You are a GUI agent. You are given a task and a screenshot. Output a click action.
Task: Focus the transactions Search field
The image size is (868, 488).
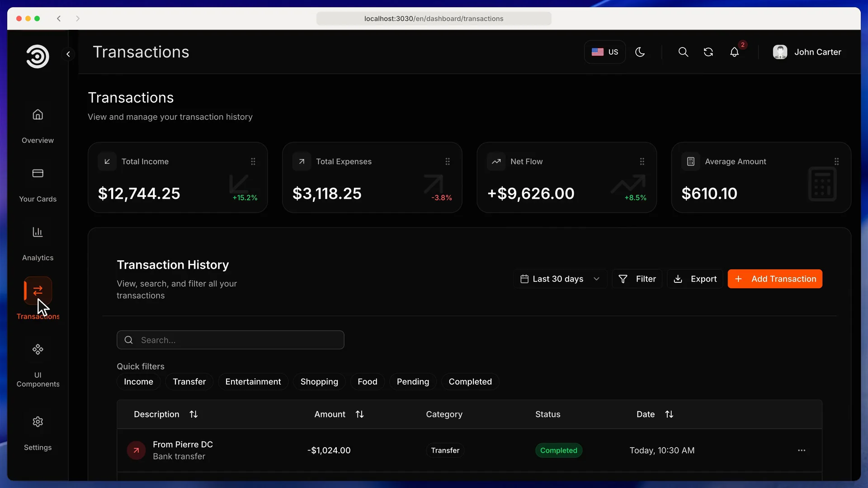(231, 340)
